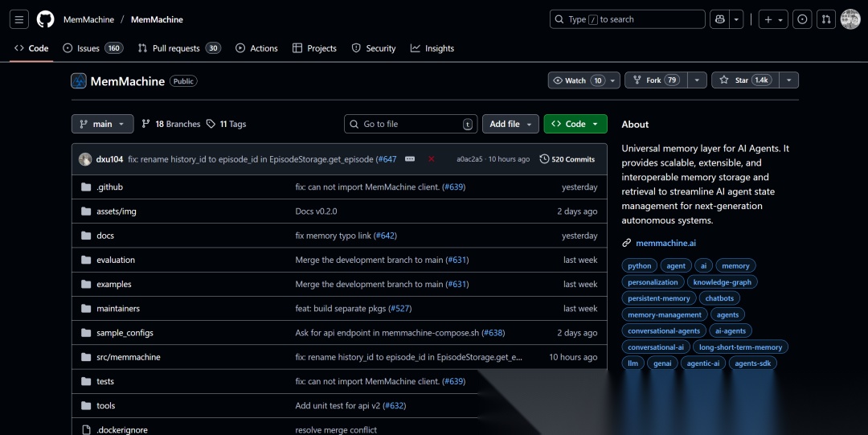Switch to the Security tab
The width and height of the screenshot is (868, 435).
[374, 48]
